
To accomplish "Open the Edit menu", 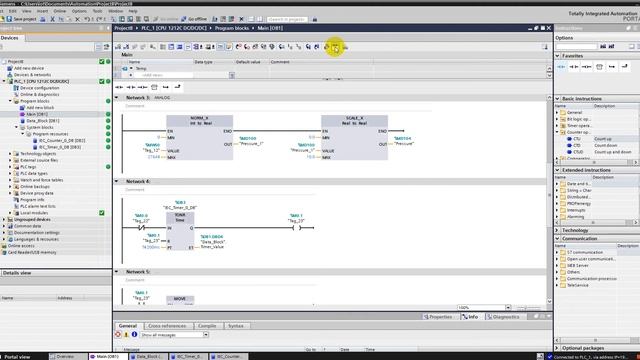I will [13, 11].
